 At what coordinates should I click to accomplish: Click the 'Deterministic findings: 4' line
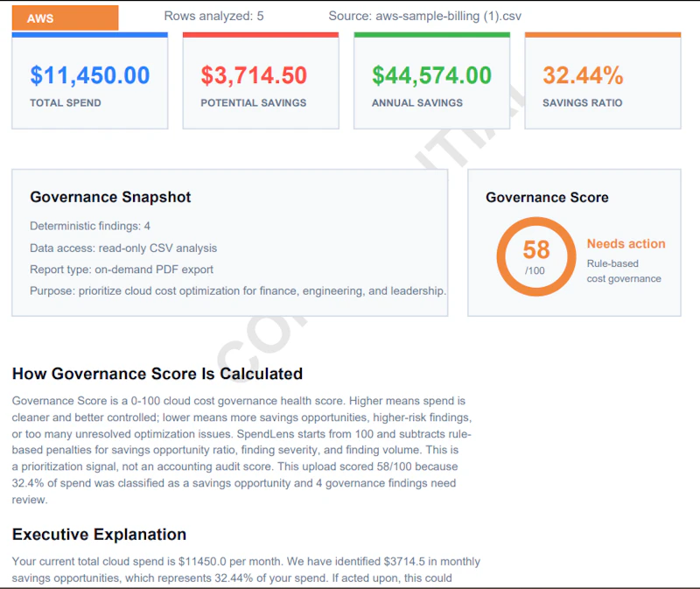point(90,226)
